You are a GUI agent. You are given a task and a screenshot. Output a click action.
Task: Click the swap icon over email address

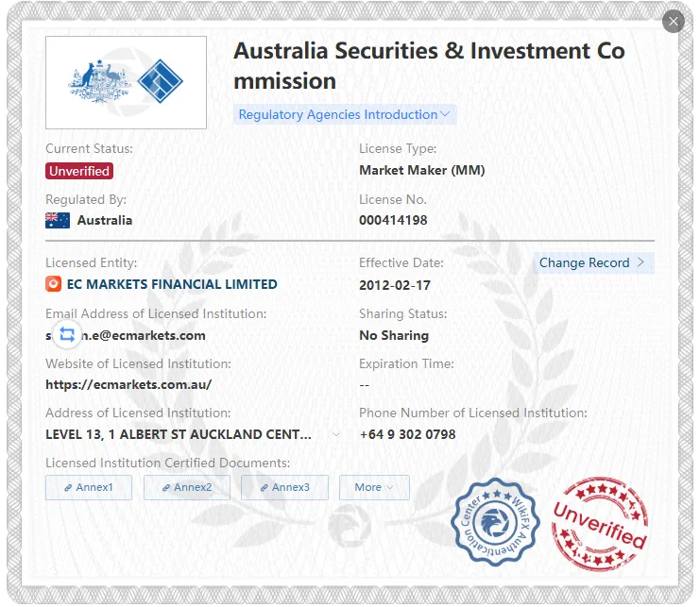[67, 334]
